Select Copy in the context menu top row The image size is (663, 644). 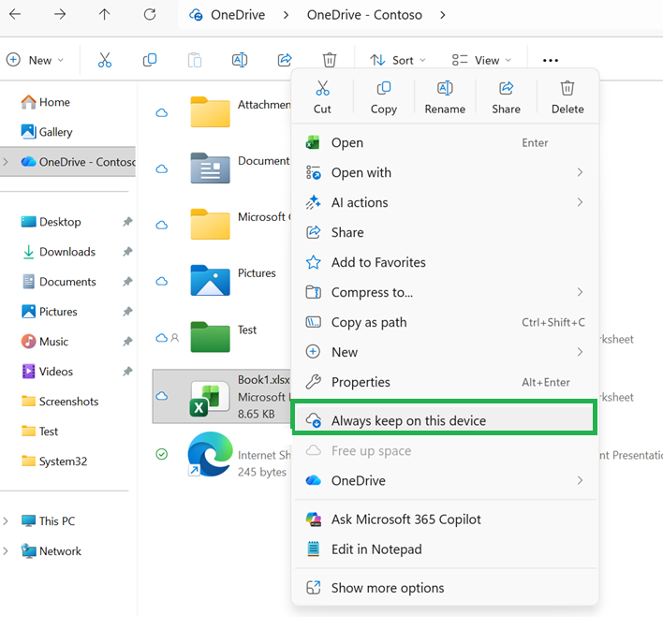(384, 97)
